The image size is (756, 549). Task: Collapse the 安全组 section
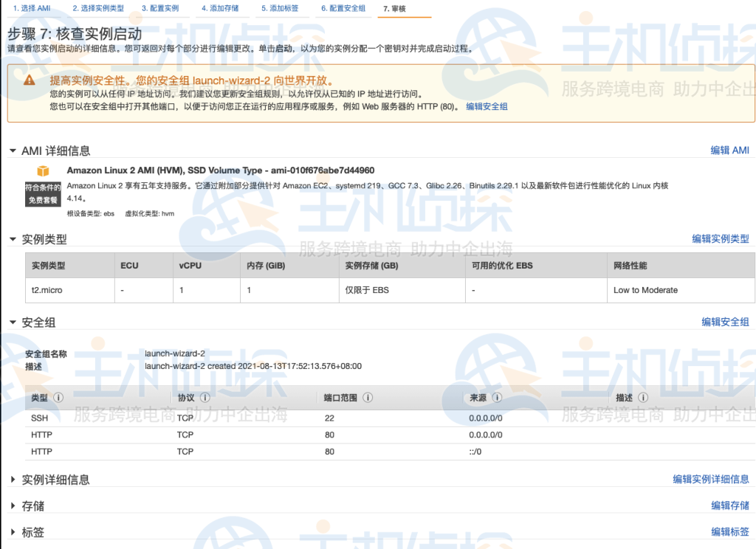12,322
